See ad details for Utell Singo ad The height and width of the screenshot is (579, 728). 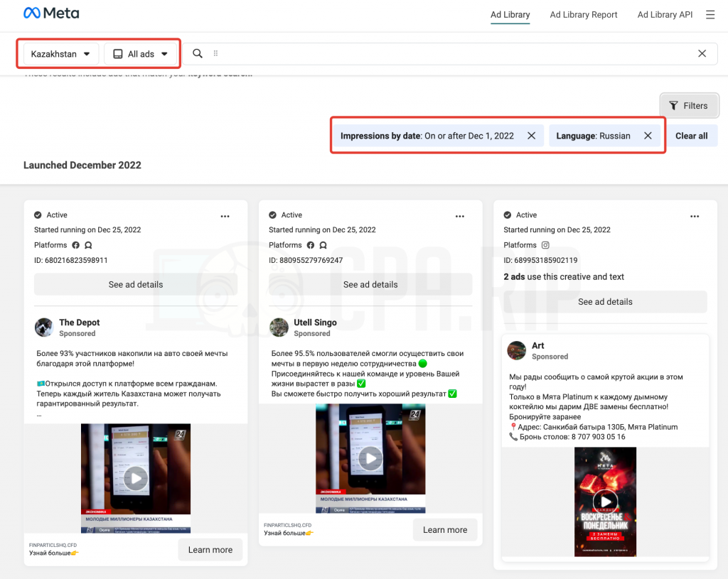click(370, 284)
